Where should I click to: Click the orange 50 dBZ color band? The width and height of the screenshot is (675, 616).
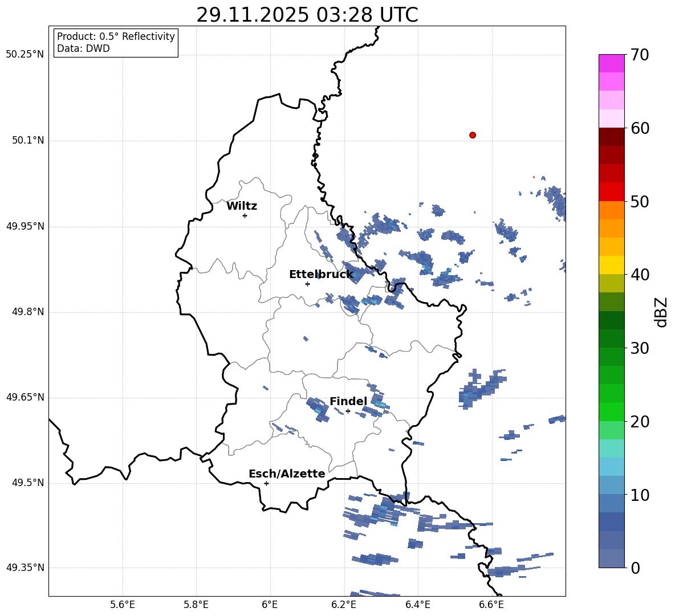pos(611,210)
